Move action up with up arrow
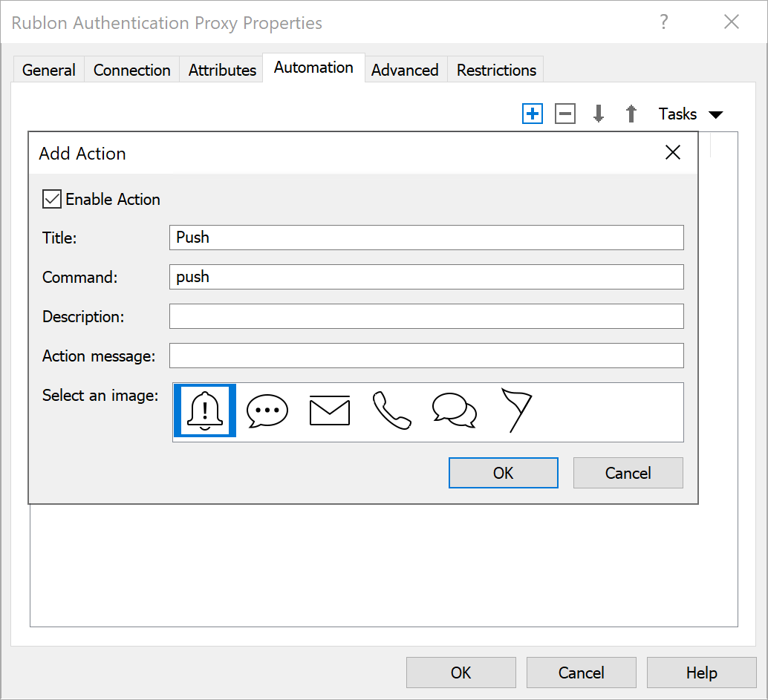The height and width of the screenshot is (700, 768). (631, 114)
